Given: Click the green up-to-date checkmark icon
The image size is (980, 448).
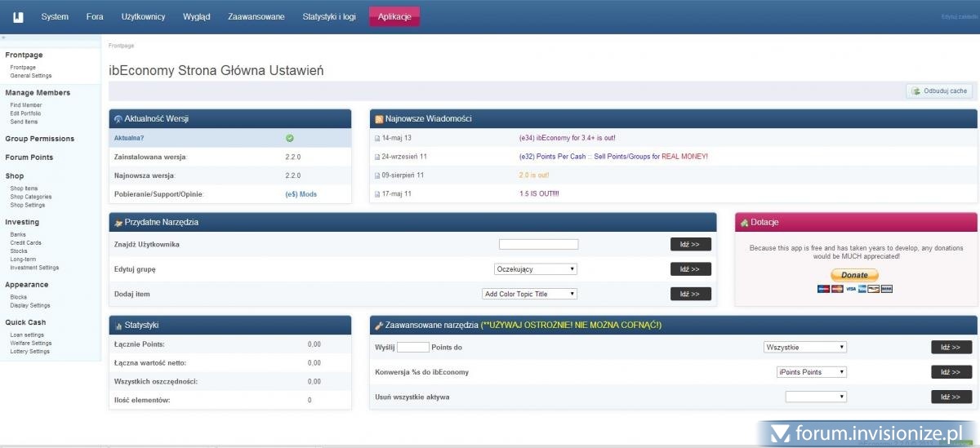Looking at the screenshot, I should pos(290,138).
